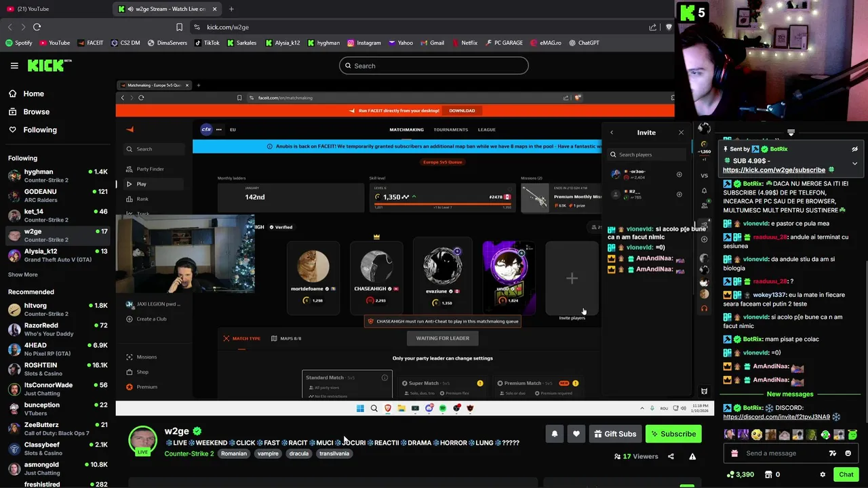Open the Netflix bookmark
Image resolution: width=868 pixels, height=488 pixels.
[x=464, y=43]
